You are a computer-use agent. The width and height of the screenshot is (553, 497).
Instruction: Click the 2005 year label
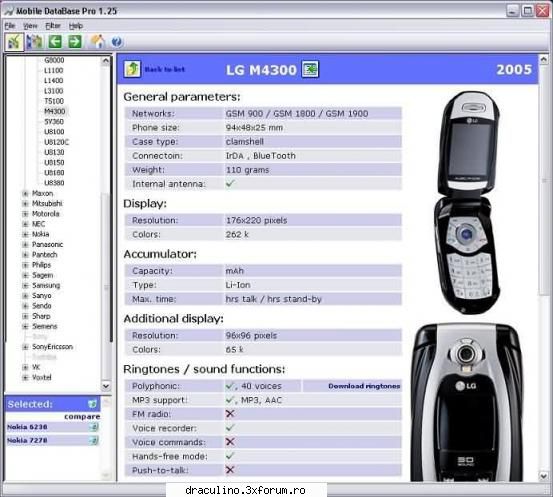click(514, 69)
